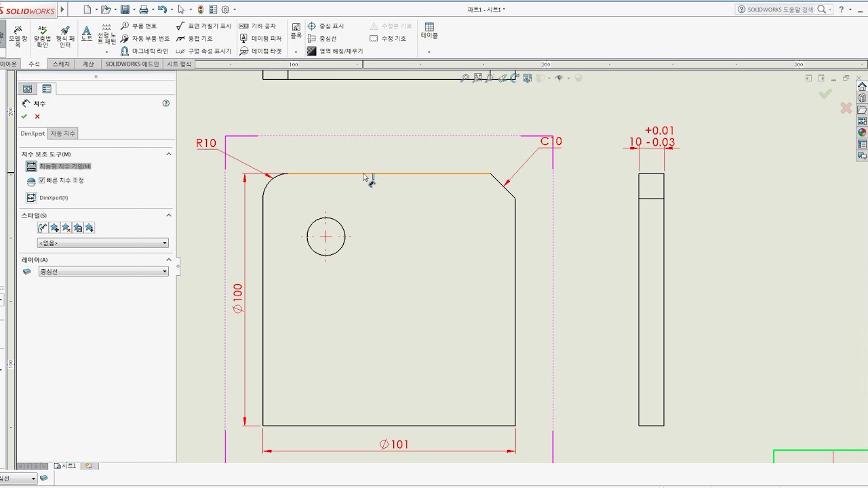
Task: Click the add style star-plus icon
Action: coord(54,228)
